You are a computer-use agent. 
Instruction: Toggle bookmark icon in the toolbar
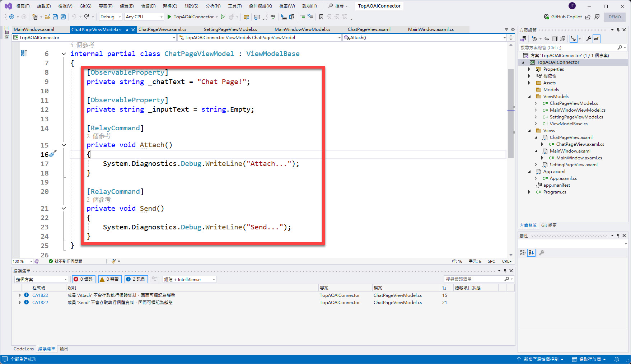(321, 17)
